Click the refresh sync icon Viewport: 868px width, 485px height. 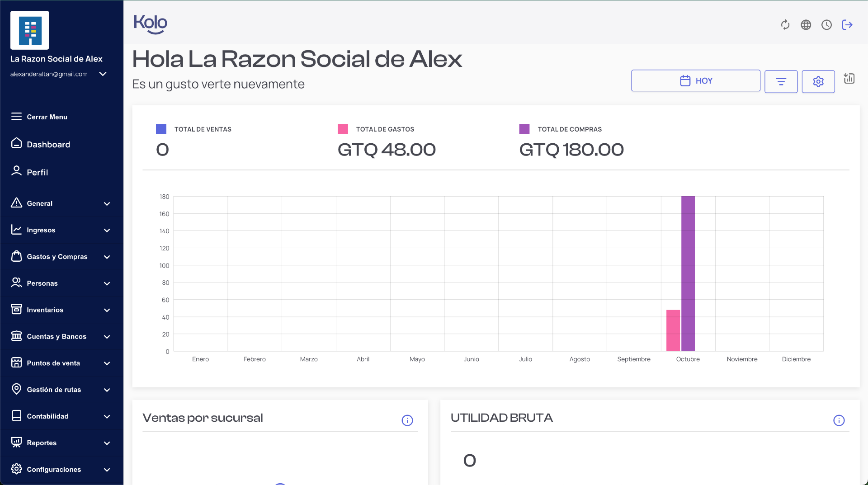[785, 25]
